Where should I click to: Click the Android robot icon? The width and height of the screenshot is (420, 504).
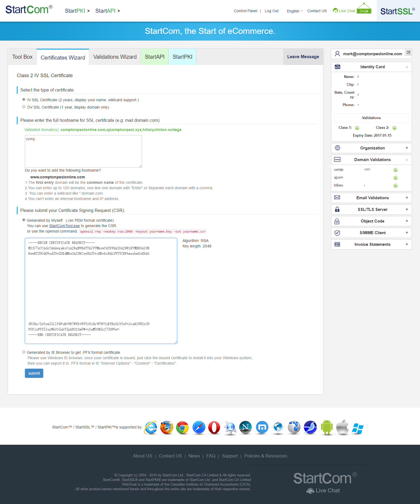(x=327, y=427)
